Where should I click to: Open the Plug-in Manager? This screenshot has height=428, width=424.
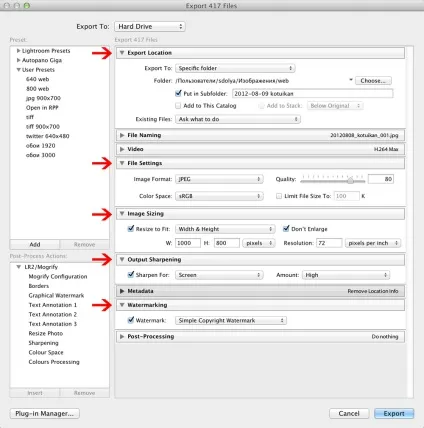pyautogui.click(x=45, y=413)
